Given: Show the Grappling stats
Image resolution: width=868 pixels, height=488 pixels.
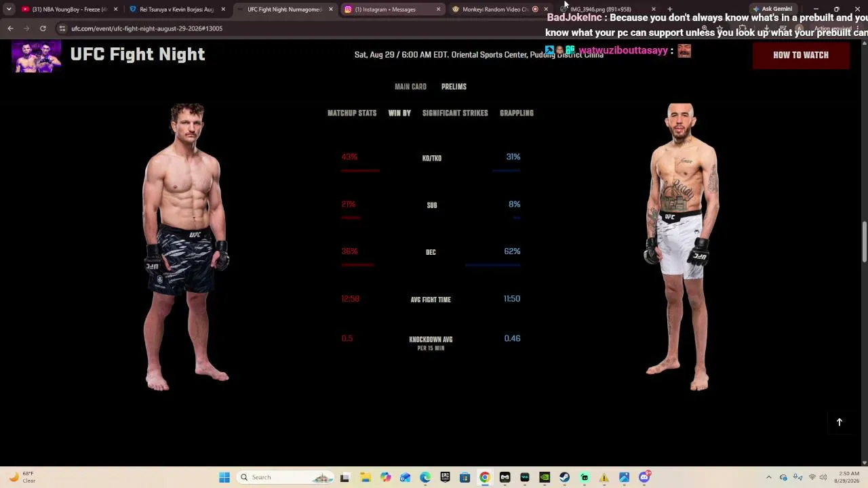Looking at the screenshot, I should click(x=517, y=113).
